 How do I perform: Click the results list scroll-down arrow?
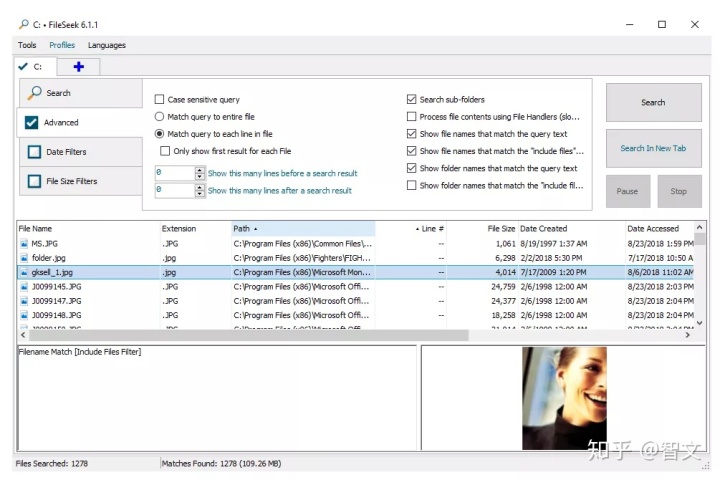[699, 323]
